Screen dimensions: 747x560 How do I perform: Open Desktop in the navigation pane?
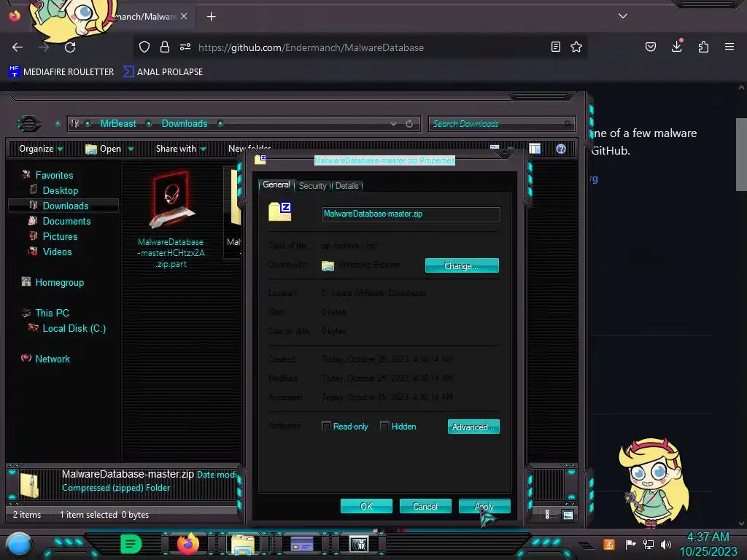pyautogui.click(x=61, y=190)
